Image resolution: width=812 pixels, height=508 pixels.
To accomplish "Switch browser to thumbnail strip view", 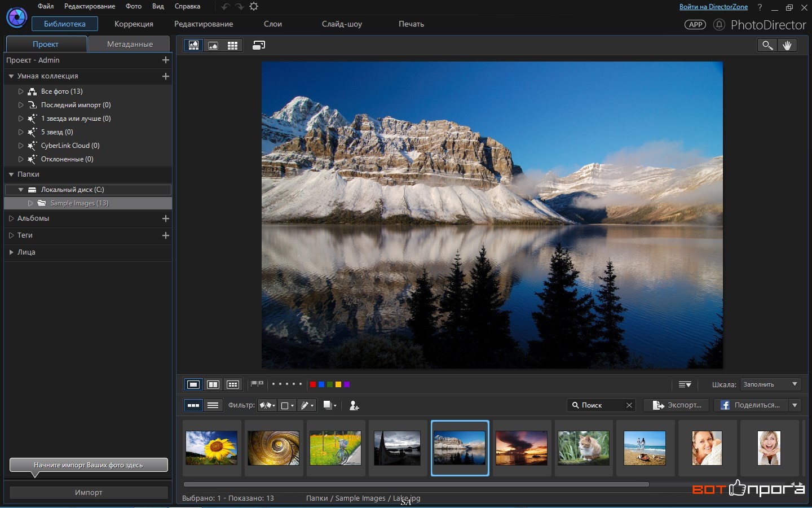I will click(193, 405).
